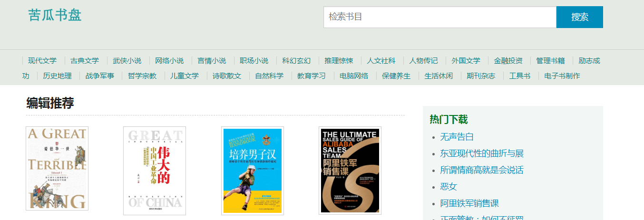Image resolution: width=644 pixels, height=220 pixels.
Task: Open 言情小说 category
Action: (x=212, y=61)
